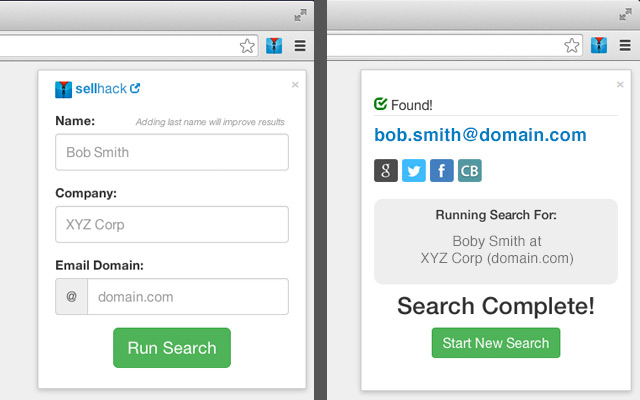
Task: Click into the Company text field
Action: click(x=172, y=225)
